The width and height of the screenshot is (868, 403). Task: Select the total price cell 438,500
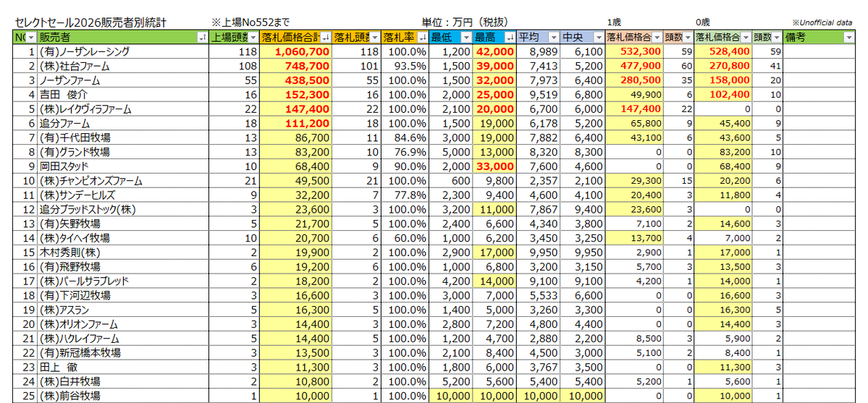(295, 80)
